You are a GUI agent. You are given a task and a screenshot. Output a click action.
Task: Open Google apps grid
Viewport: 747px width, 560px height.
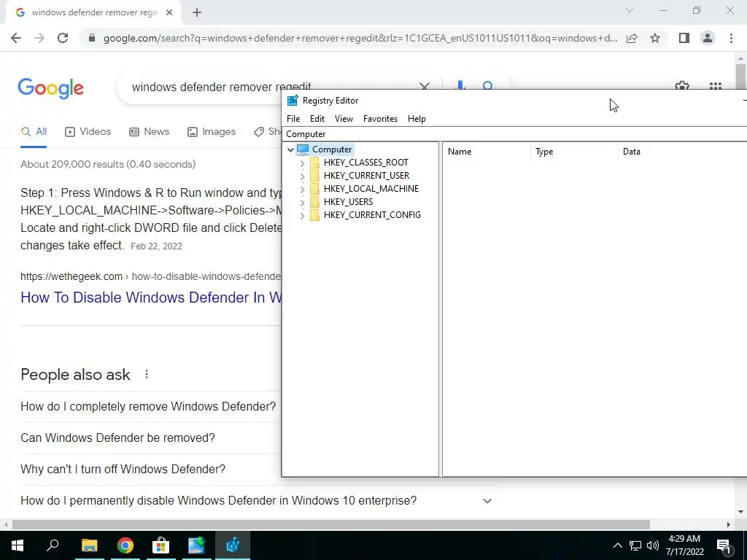tap(716, 86)
